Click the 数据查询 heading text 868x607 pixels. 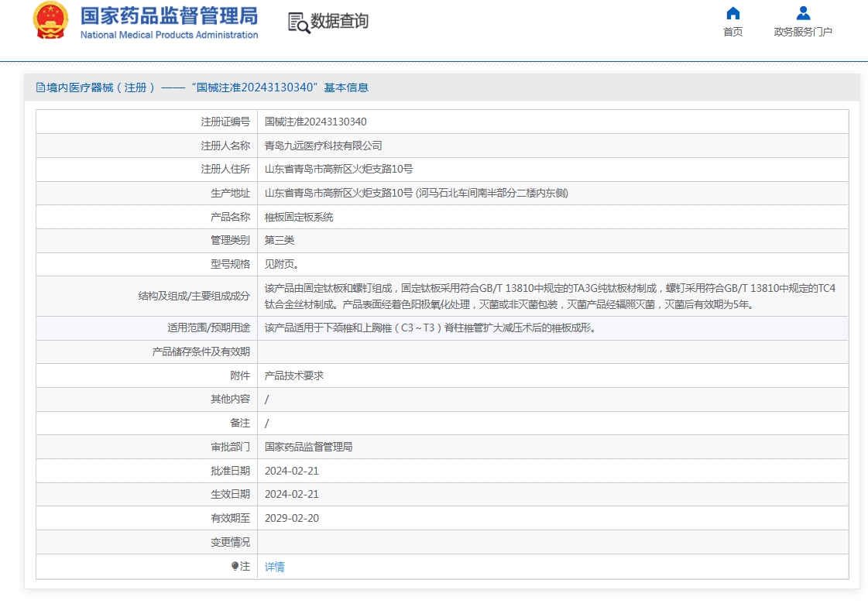point(339,21)
